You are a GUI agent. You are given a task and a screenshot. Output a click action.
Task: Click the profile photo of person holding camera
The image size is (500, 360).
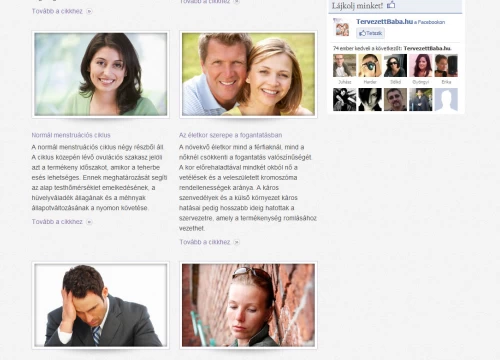coord(370,66)
